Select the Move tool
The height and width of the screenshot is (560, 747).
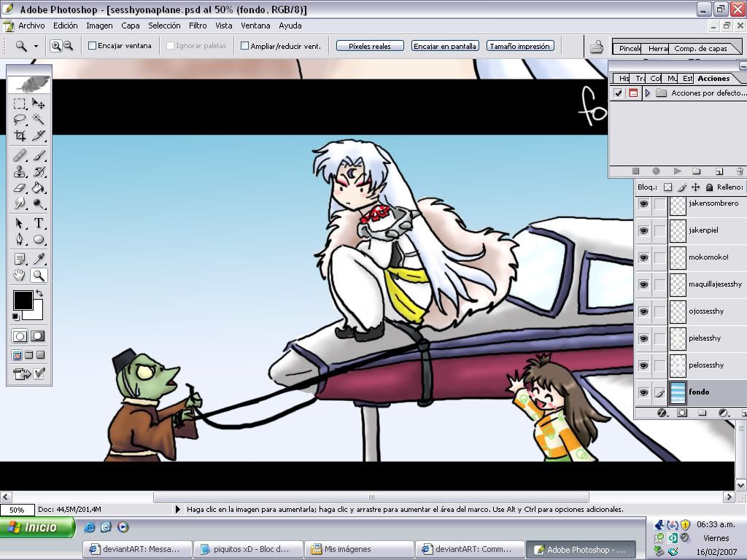point(39,104)
